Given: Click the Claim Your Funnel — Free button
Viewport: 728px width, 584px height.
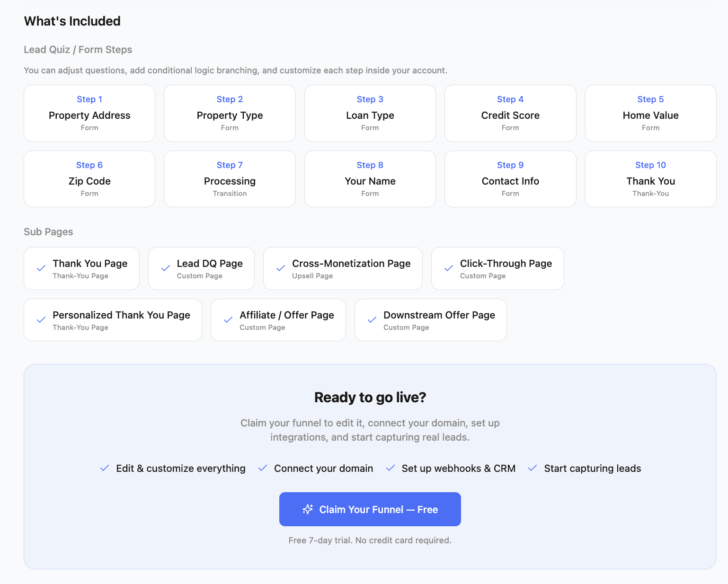Looking at the screenshot, I should pos(370,509).
